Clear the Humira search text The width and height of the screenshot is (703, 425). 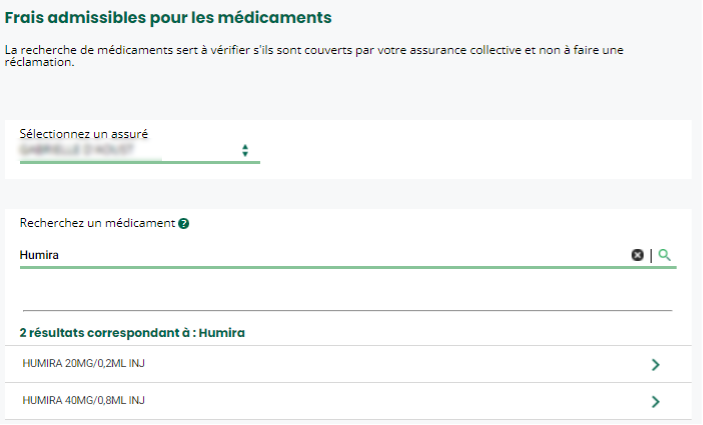pyautogui.click(x=637, y=255)
